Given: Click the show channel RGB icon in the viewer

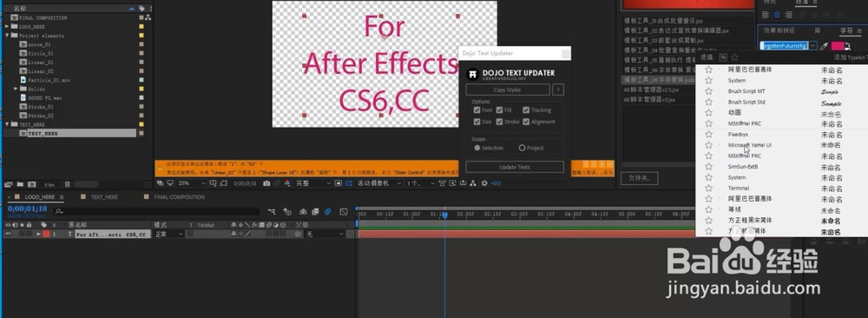Looking at the screenshot, I should tap(286, 182).
